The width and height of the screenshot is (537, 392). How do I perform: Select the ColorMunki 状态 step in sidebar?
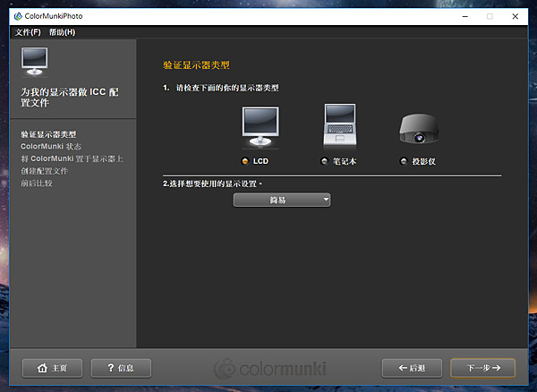pos(51,147)
